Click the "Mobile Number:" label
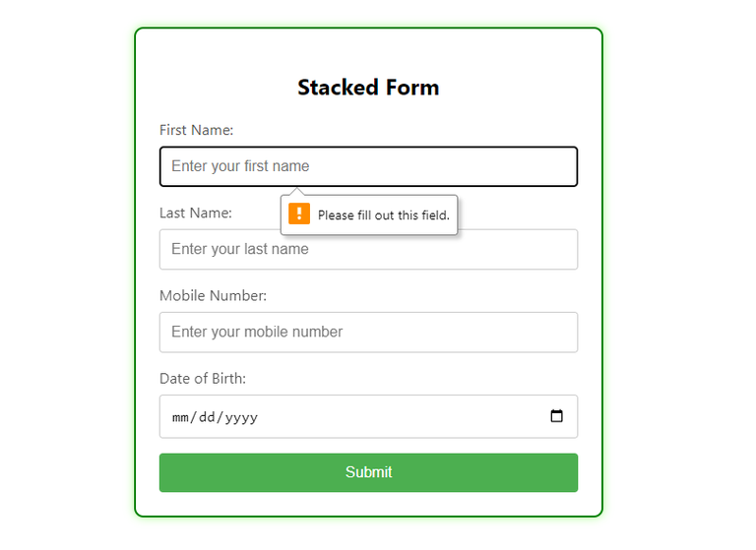Image resolution: width=756 pixels, height=550 pixels. point(213,295)
